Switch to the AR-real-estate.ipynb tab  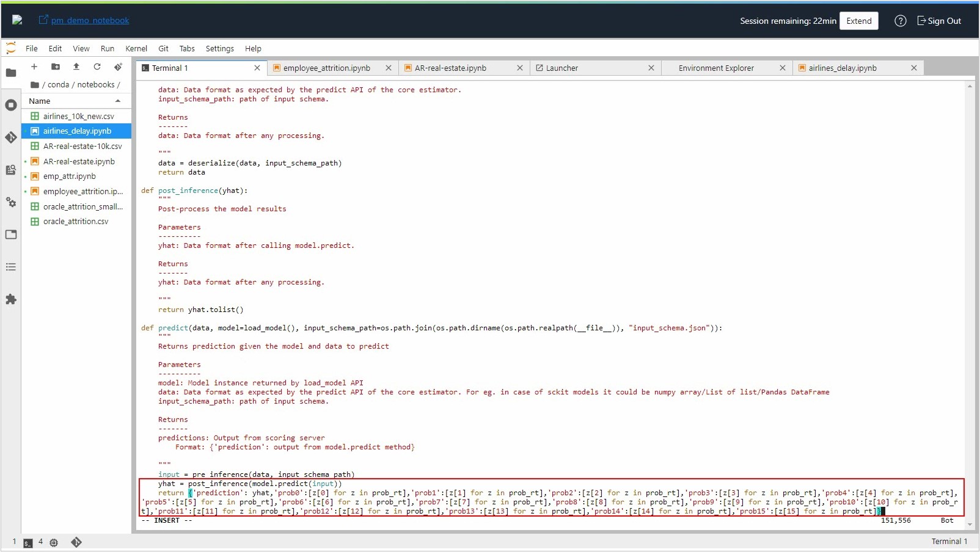(x=464, y=68)
